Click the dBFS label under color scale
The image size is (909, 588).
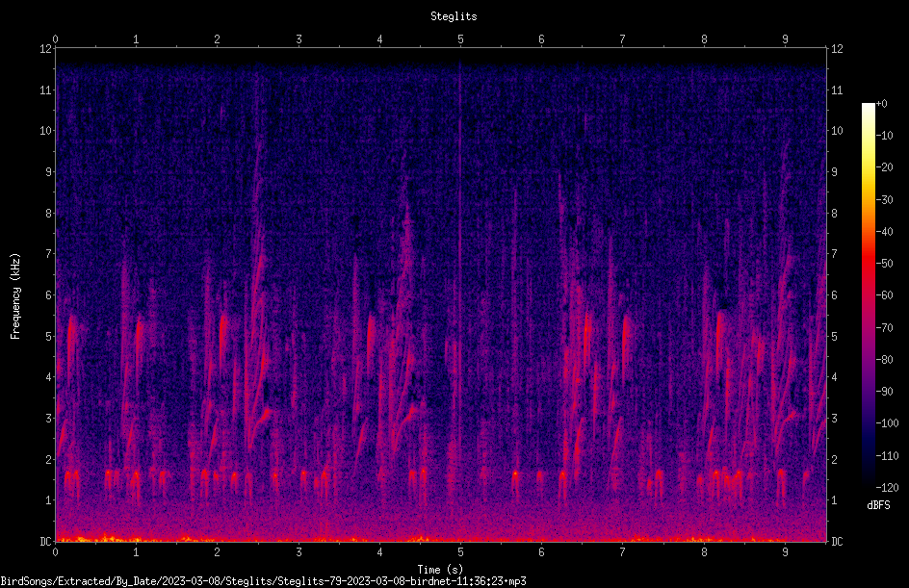click(x=878, y=505)
